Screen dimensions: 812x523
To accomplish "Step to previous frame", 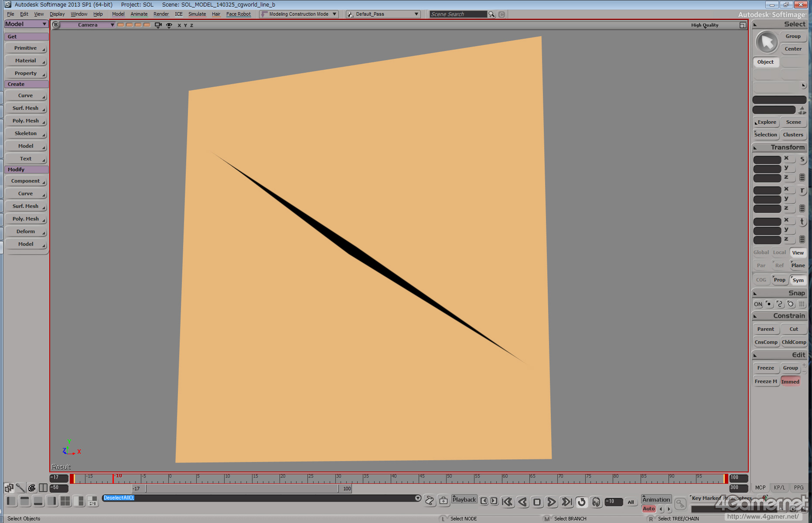I will click(x=484, y=501).
